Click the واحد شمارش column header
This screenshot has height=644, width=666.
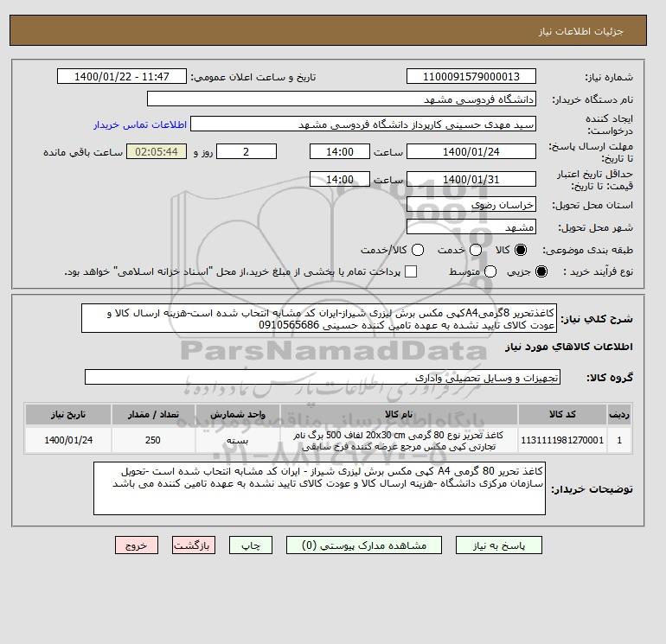click(x=238, y=414)
